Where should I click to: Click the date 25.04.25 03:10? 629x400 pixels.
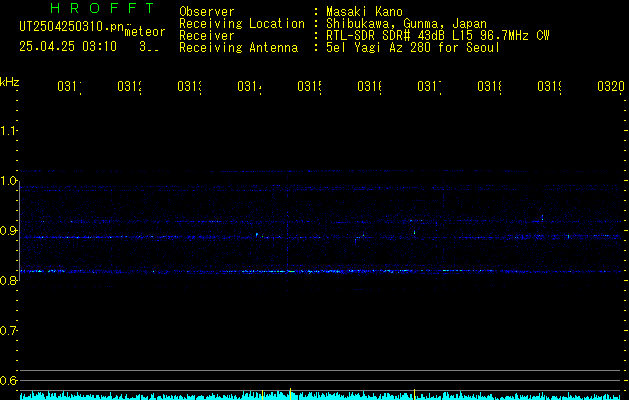pos(68,47)
